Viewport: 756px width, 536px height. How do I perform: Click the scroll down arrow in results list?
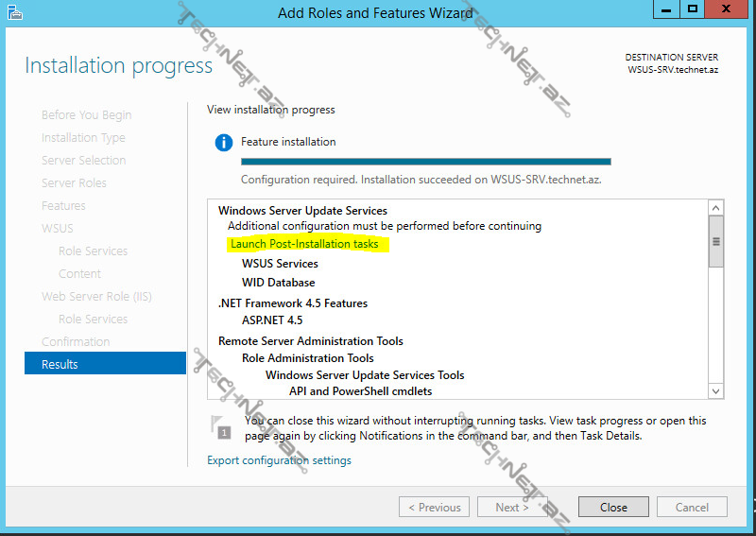pos(716,391)
